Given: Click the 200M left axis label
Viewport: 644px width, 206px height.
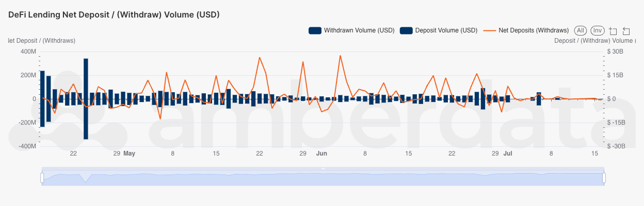Looking at the screenshot, I should click(28, 75).
